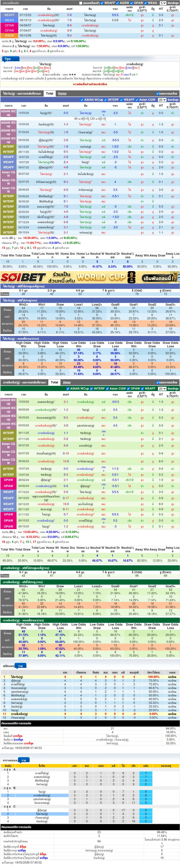Open ไต้หวัน(ญ) in group C standings
This screenshot has width=180, height=868.
42,814
